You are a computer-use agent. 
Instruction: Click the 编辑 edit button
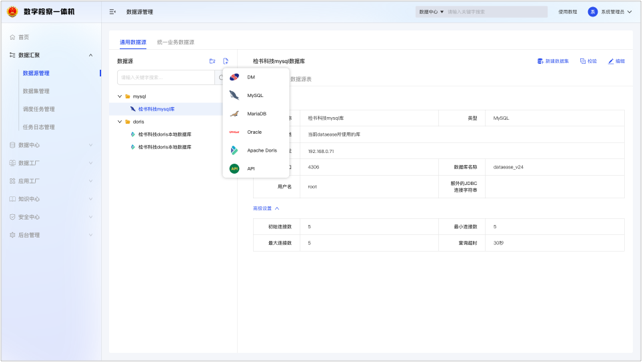pyautogui.click(x=616, y=61)
